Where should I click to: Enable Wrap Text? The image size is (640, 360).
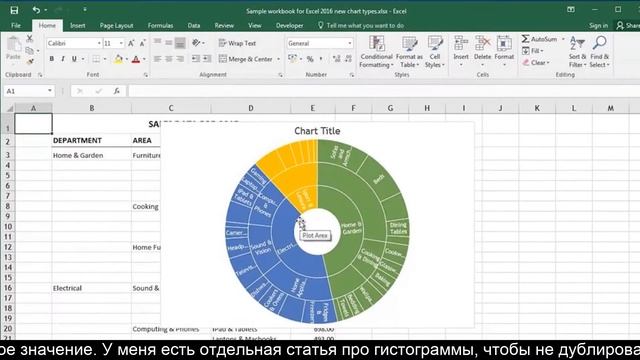click(237, 43)
